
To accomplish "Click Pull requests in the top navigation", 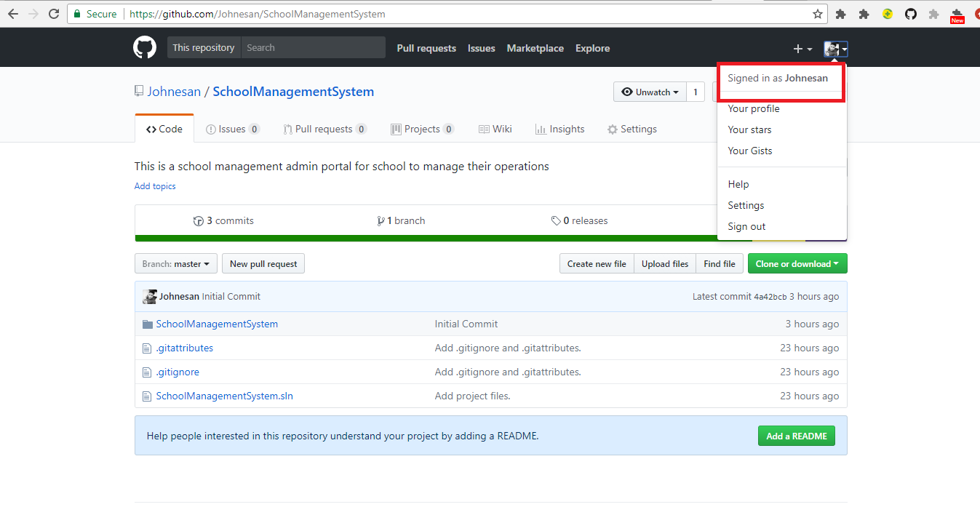I will [x=426, y=48].
